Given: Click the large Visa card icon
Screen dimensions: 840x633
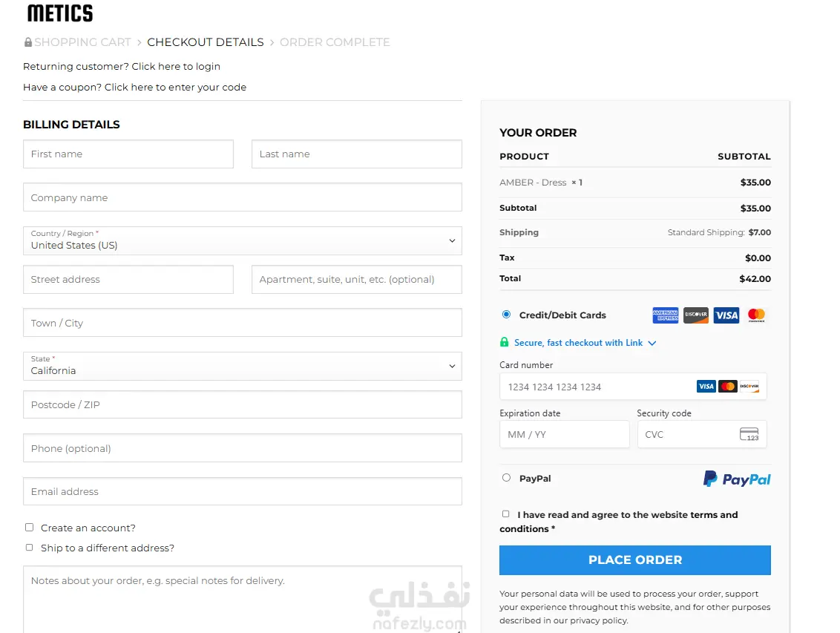Looking at the screenshot, I should point(726,315).
